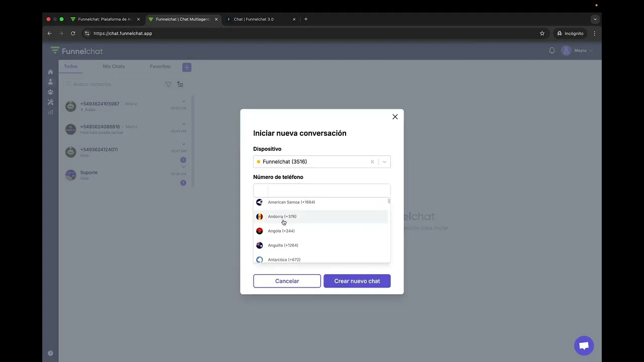644x362 pixels.
Task: Open the groups sidebar icon
Action: pos(50,92)
